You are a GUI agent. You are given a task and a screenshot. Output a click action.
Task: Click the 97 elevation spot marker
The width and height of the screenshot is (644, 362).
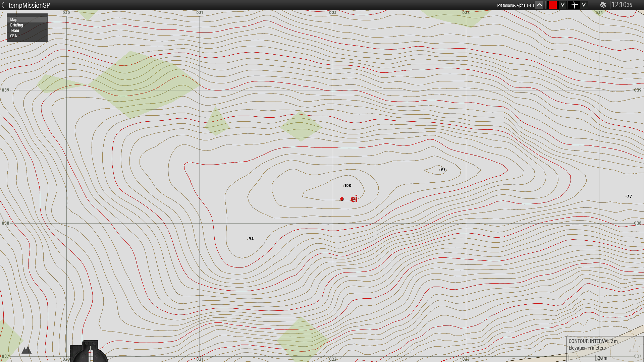[x=440, y=170]
